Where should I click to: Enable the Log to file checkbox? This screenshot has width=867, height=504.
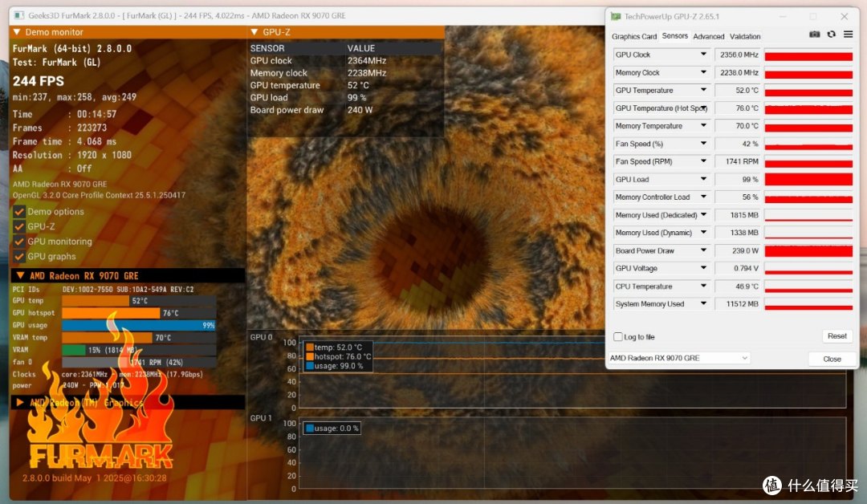(x=617, y=336)
